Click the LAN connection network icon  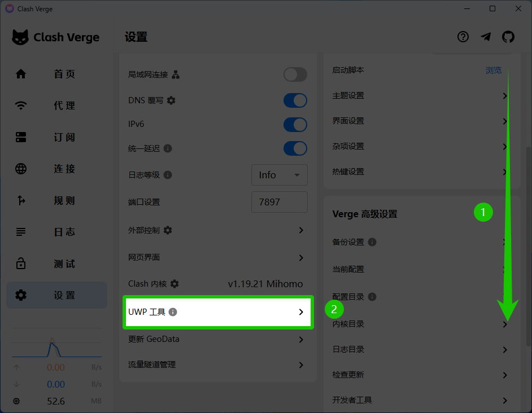coord(176,74)
